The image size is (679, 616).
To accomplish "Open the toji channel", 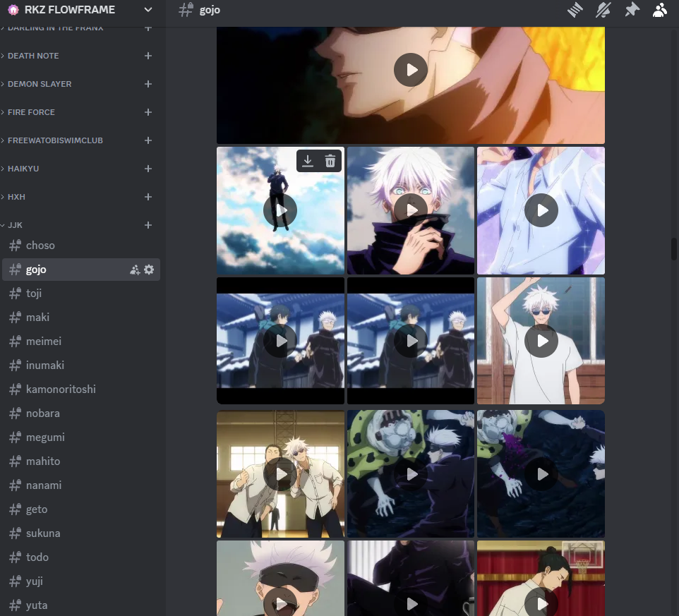I will click(81, 294).
